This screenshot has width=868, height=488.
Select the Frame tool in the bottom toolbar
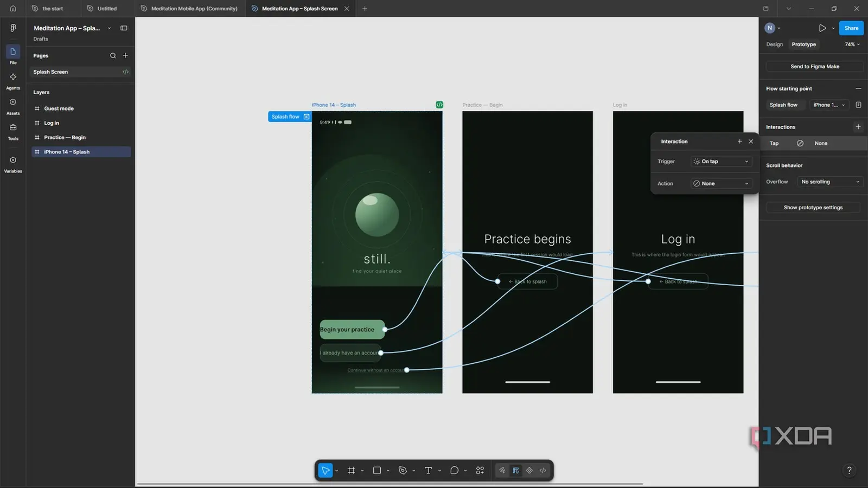click(x=351, y=470)
